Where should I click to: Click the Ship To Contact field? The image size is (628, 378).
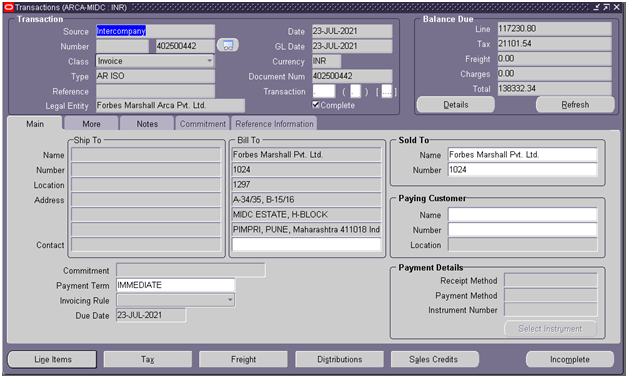[x=146, y=245]
